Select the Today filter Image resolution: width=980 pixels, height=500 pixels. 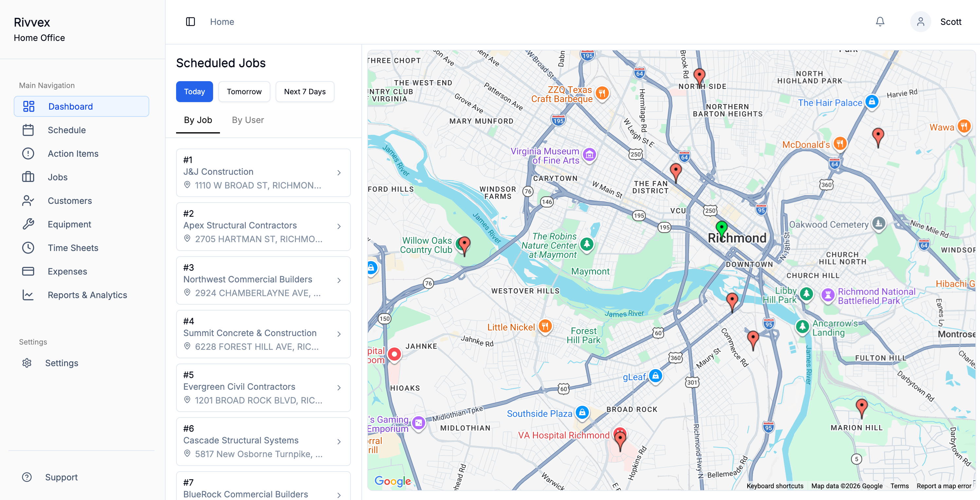click(194, 91)
